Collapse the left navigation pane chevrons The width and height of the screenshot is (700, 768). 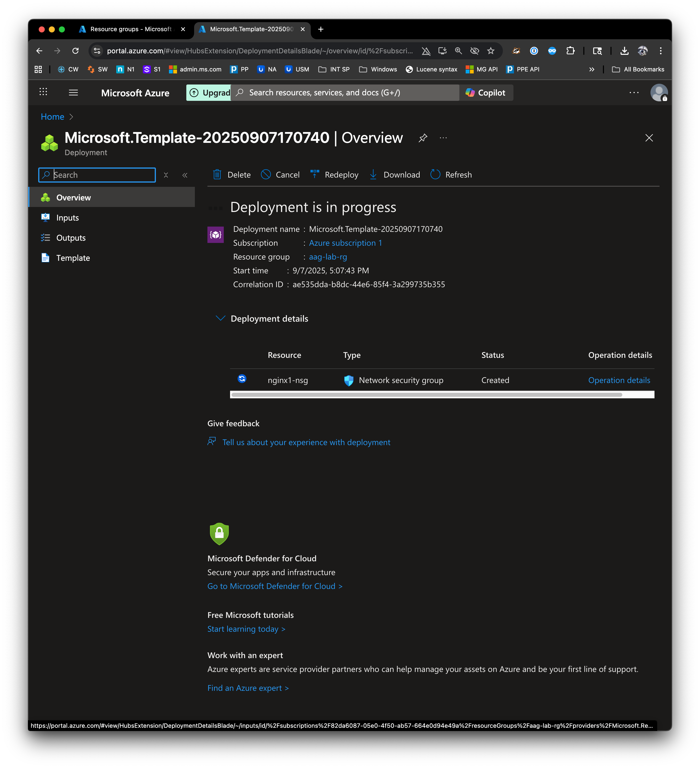click(185, 175)
